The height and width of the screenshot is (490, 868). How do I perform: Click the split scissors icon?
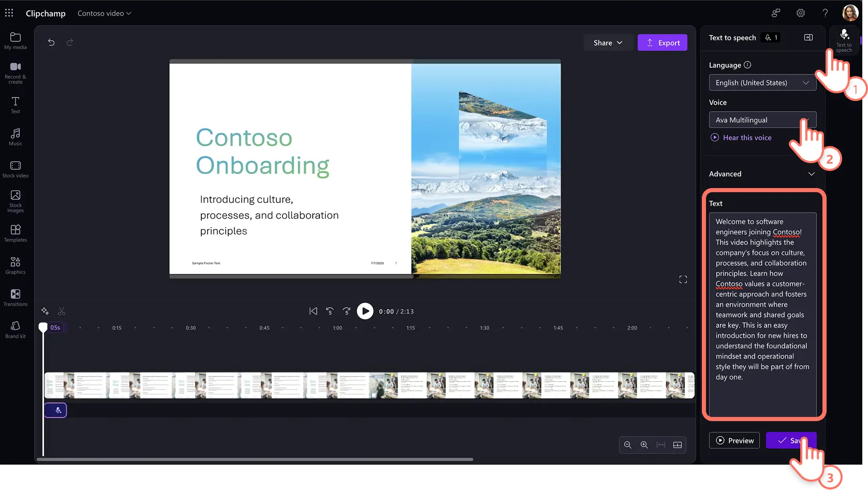pyautogui.click(x=62, y=311)
